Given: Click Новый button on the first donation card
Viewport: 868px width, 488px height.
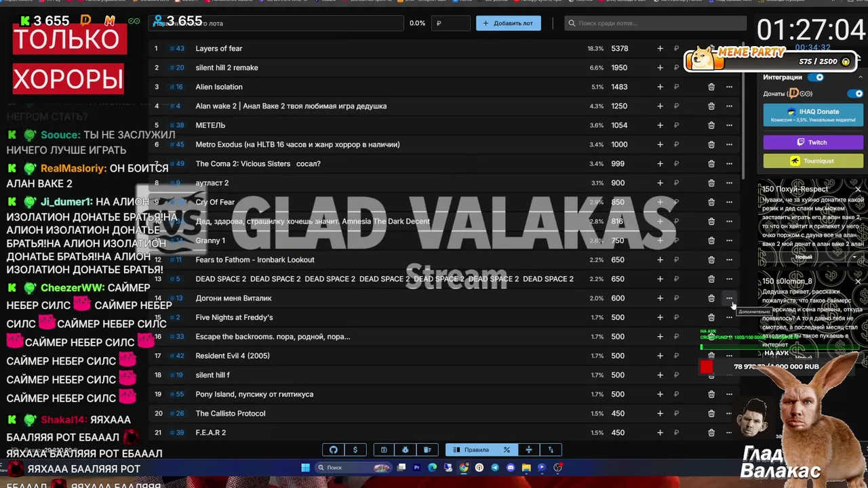Looking at the screenshot, I should pyautogui.click(x=804, y=258).
